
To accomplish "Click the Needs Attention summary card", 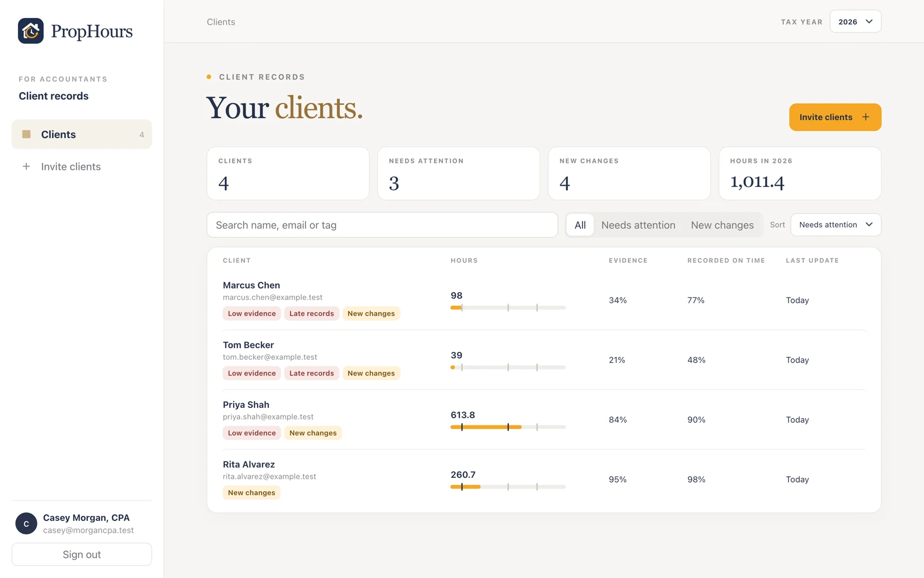I will point(458,174).
